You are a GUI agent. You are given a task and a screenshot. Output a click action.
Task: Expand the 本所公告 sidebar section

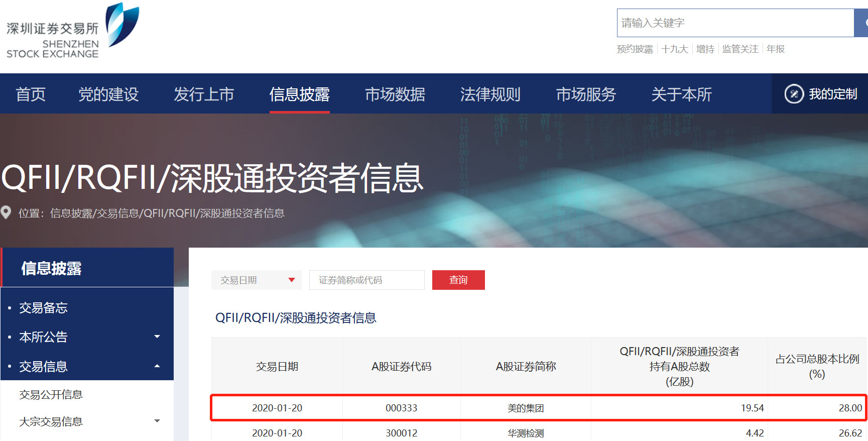(x=157, y=337)
